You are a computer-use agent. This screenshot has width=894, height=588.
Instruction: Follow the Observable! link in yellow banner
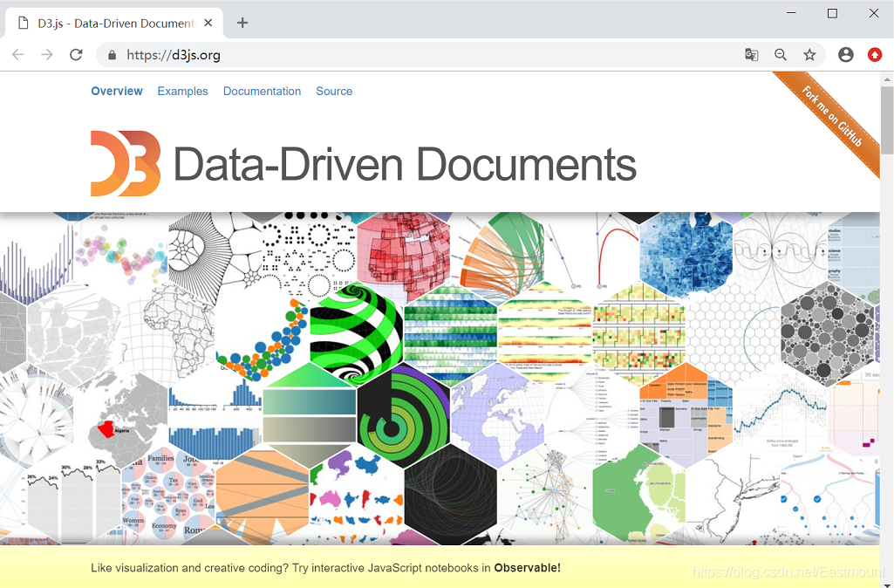tap(527, 567)
